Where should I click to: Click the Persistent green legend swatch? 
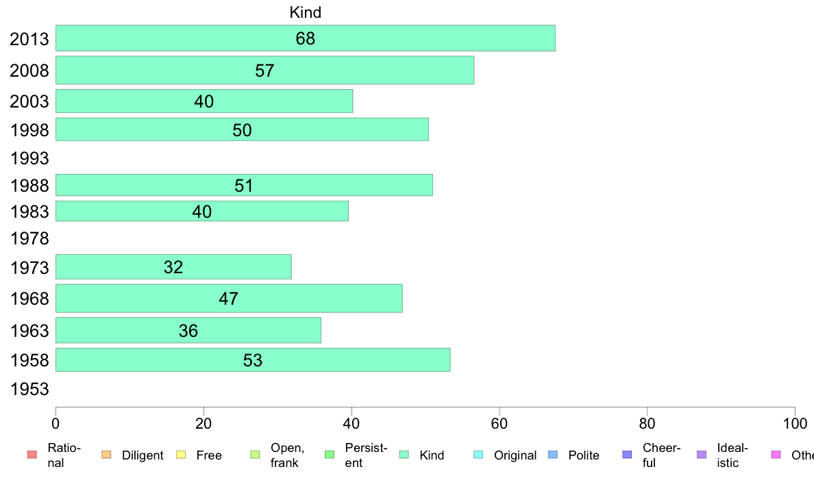(x=330, y=455)
